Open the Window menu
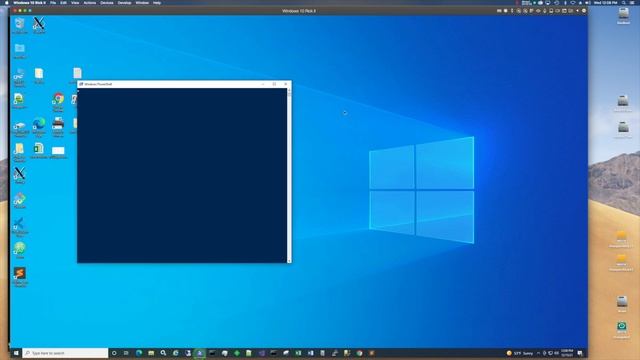 pos(142,2)
